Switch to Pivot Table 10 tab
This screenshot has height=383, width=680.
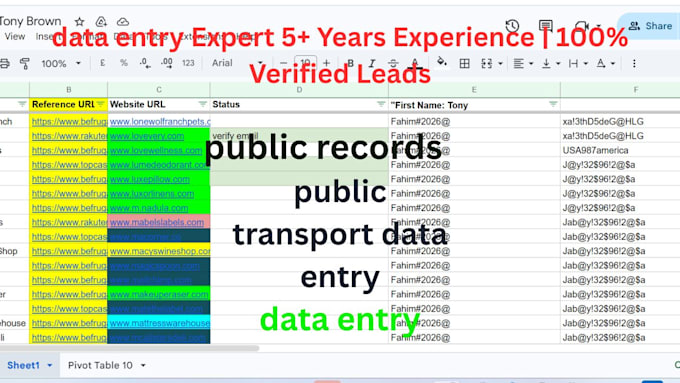click(x=100, y=365)
